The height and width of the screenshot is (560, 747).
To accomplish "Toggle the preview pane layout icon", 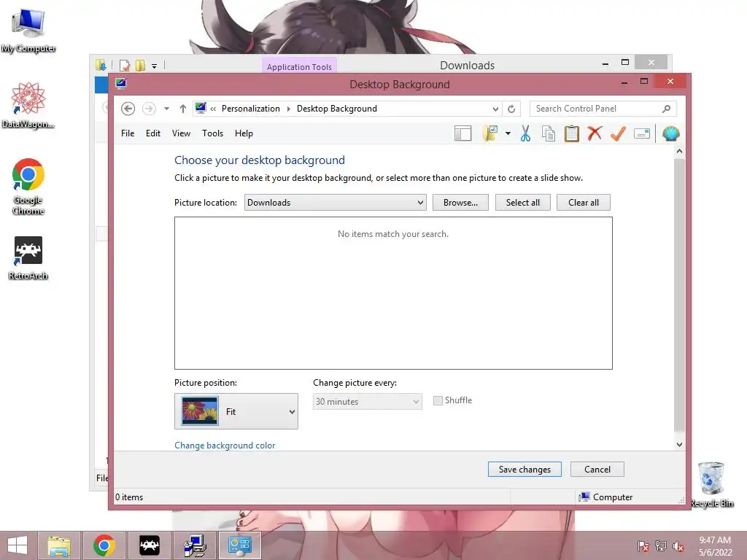I will [462, 134].
